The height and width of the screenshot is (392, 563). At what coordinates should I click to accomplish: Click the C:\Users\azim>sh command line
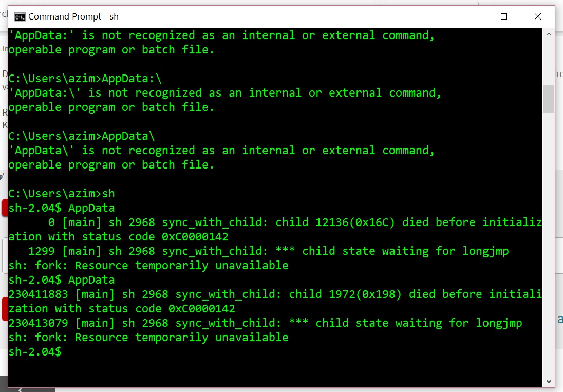tap(62, 193)
